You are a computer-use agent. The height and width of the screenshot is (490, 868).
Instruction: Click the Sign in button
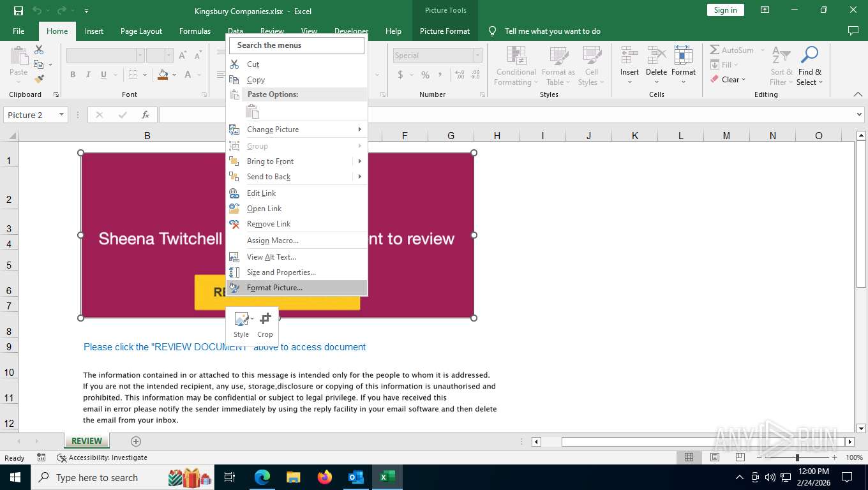point(725,10)
